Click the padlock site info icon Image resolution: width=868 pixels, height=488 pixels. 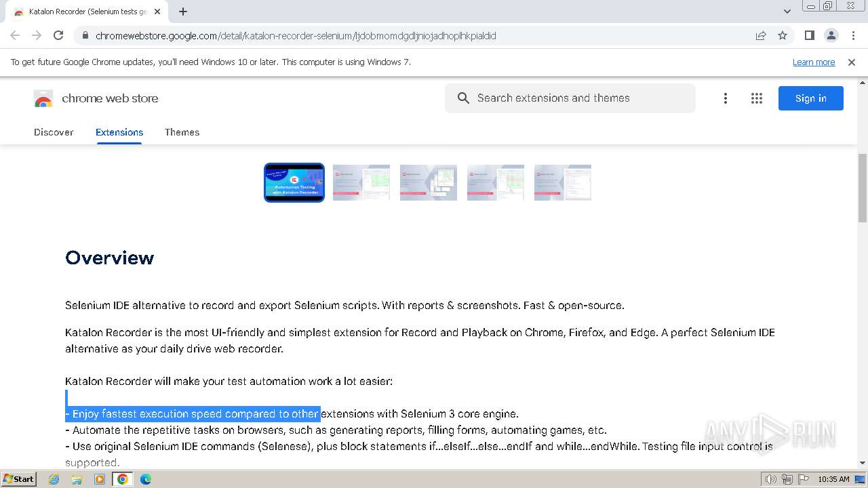pyautogui.click(x=85, y=35)
